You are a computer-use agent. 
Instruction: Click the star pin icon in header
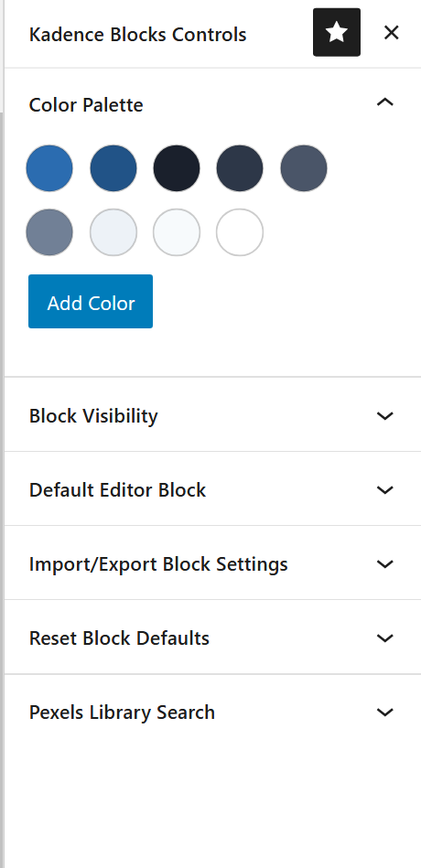pyautogui.click(x=336, y=32)
